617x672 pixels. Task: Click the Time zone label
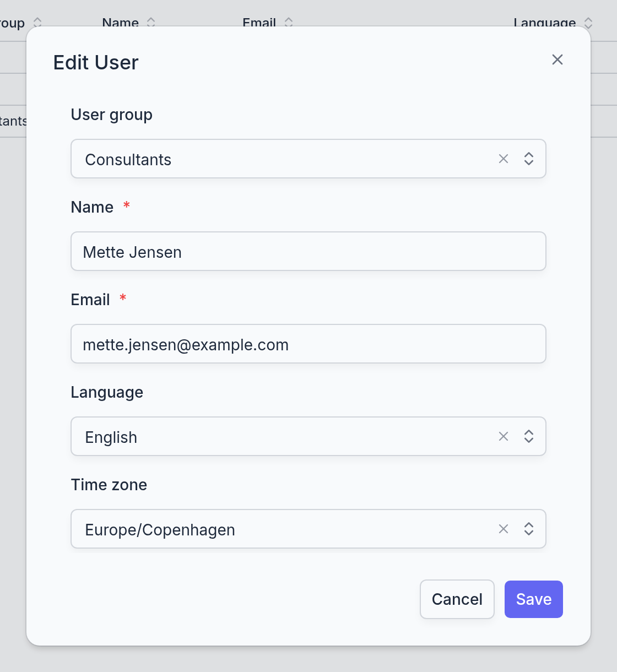click(109, 485)
